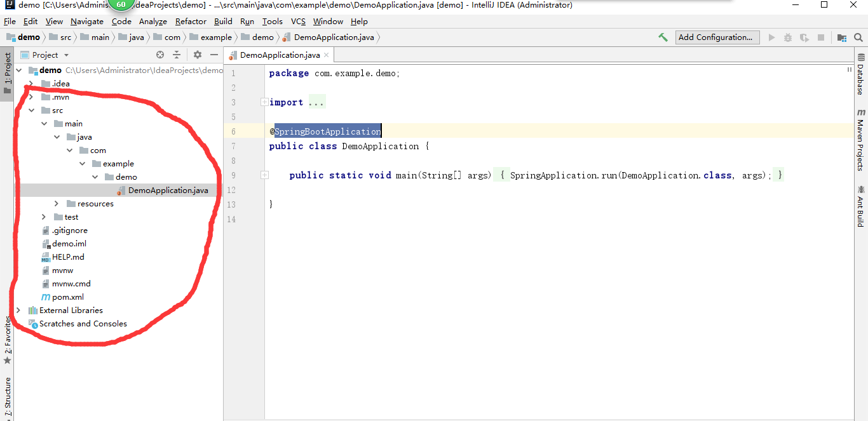This screenshot has width=868, height=421.
Task: Open Project panel gear settings
Action: tap(198, 55)
